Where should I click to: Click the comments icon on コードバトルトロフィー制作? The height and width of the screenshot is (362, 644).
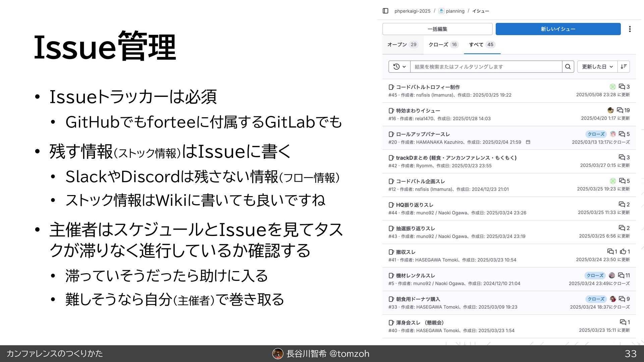pyautogui.click(x=622, y=87)
